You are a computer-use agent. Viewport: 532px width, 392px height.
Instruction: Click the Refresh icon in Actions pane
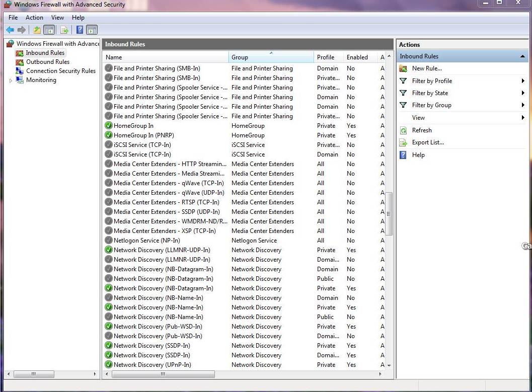pos(403,130)
